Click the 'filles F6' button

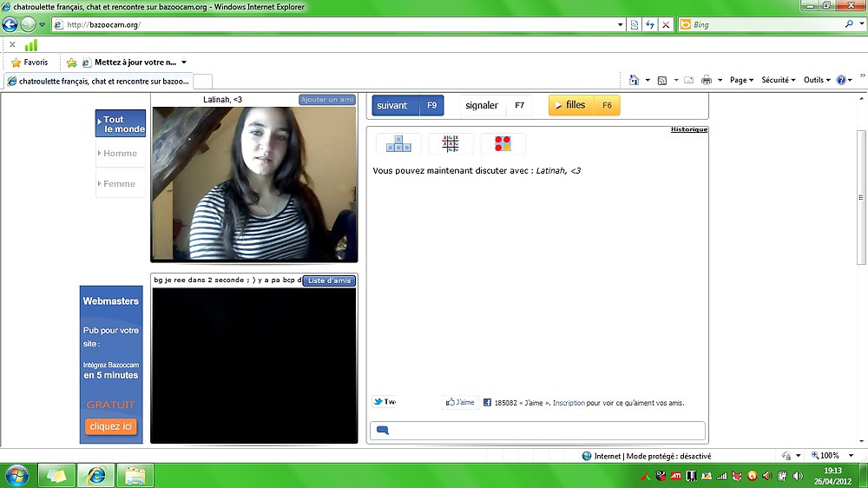[584, 105]
